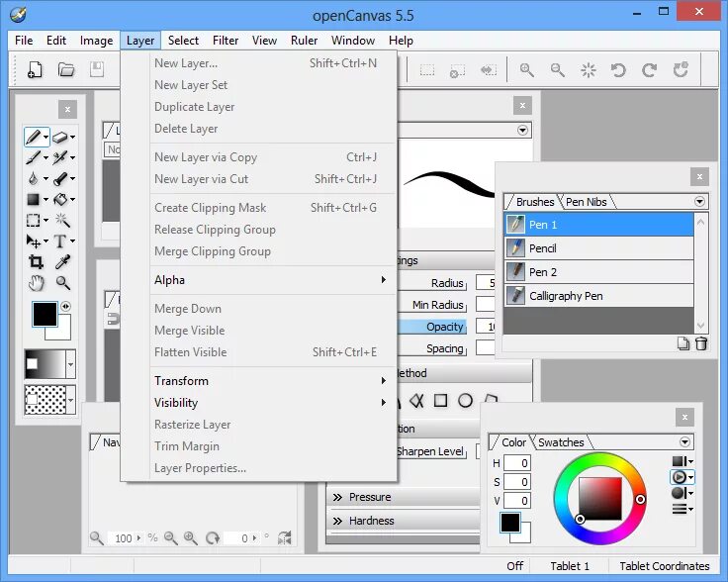The image size is (728, 582).
Task: Switch to the Swatches tab
Action: [x=561, y=442]
